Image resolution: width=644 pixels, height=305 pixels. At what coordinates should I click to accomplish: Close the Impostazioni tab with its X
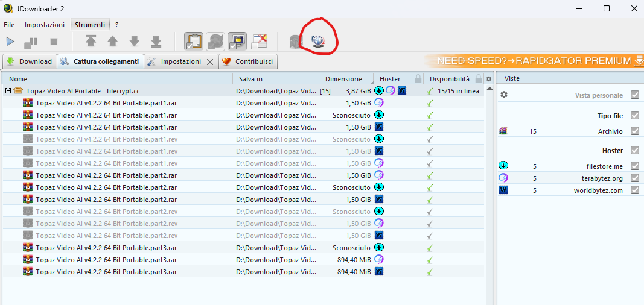pos(210,62)
